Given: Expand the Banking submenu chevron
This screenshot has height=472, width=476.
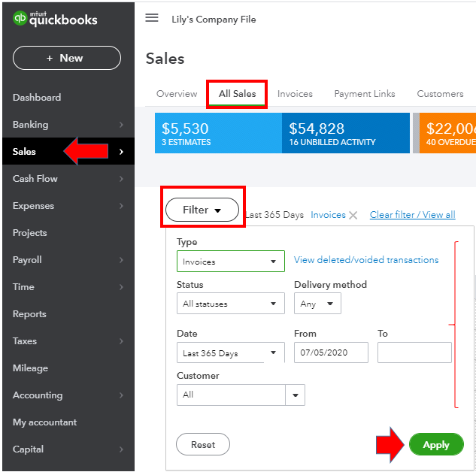Looking at the screenshot, I should [121, 125].
